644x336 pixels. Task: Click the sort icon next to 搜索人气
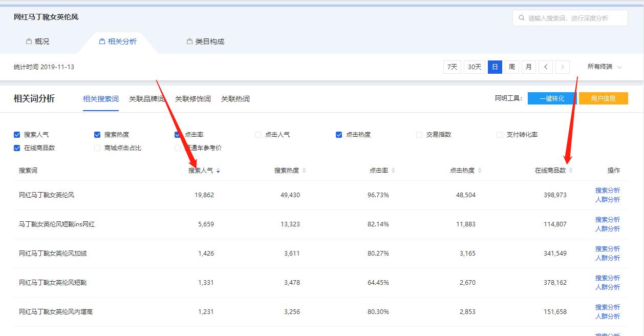pyautogui.click(x=219, y=171)
